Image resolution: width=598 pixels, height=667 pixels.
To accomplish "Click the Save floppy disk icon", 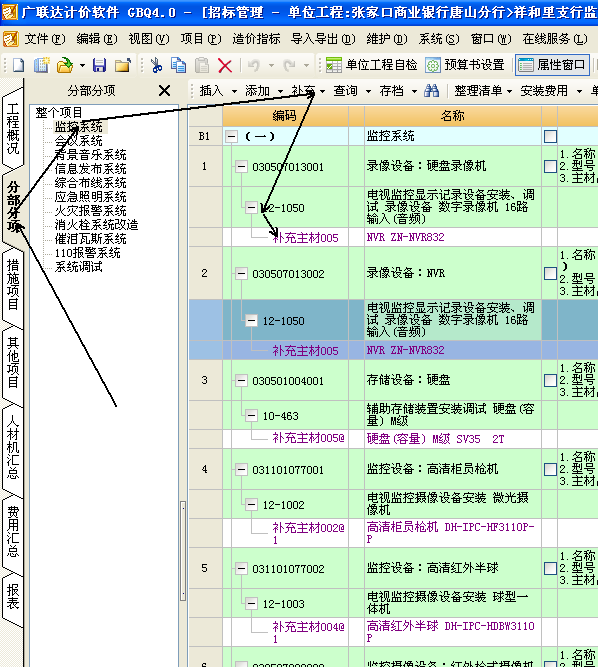I will [100, 65].
